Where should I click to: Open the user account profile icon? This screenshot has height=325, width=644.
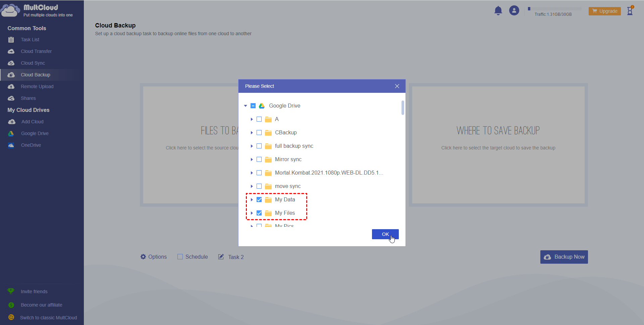[x=514, y=11]
